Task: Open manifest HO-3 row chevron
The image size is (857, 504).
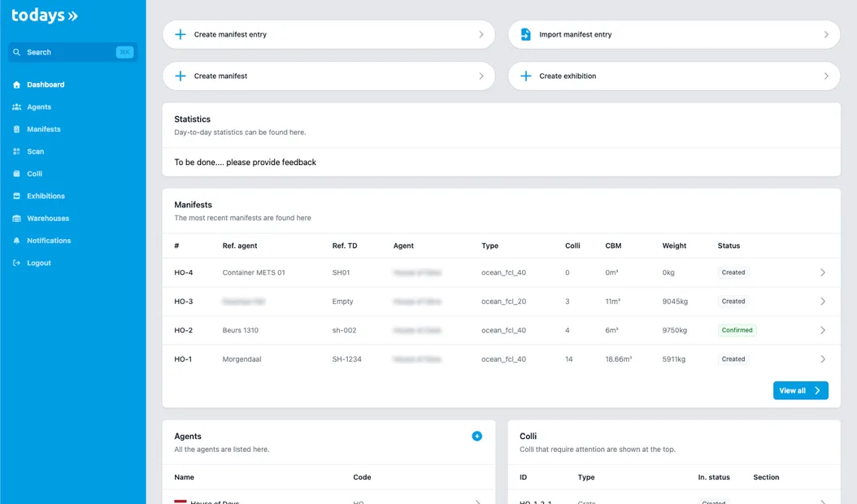Action: (823, 302)
